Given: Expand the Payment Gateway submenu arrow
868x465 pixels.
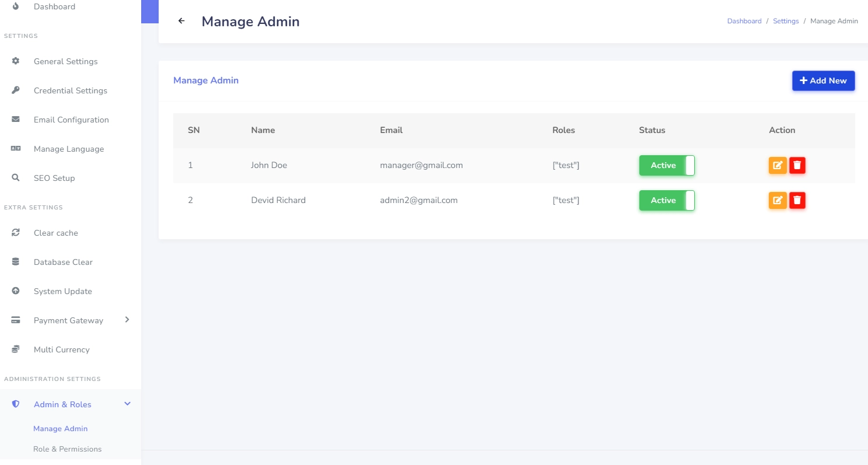Looking at the screenshot, I should click(x=127, y=320).
